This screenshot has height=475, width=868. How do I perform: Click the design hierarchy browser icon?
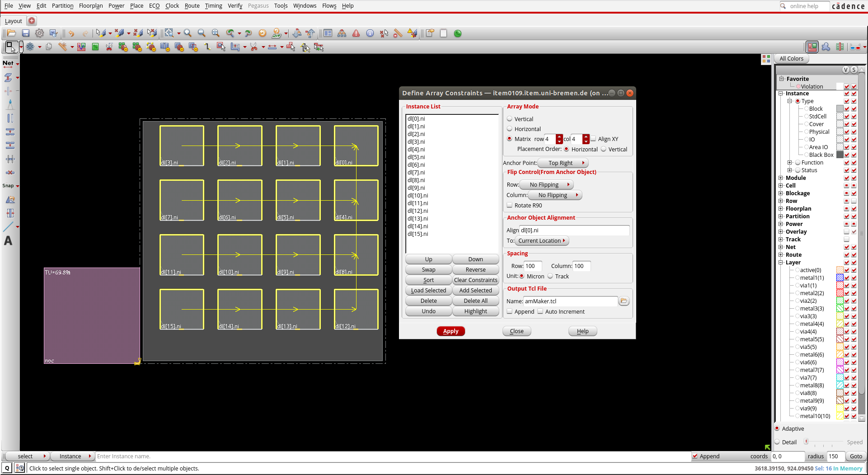click(342, 33)
